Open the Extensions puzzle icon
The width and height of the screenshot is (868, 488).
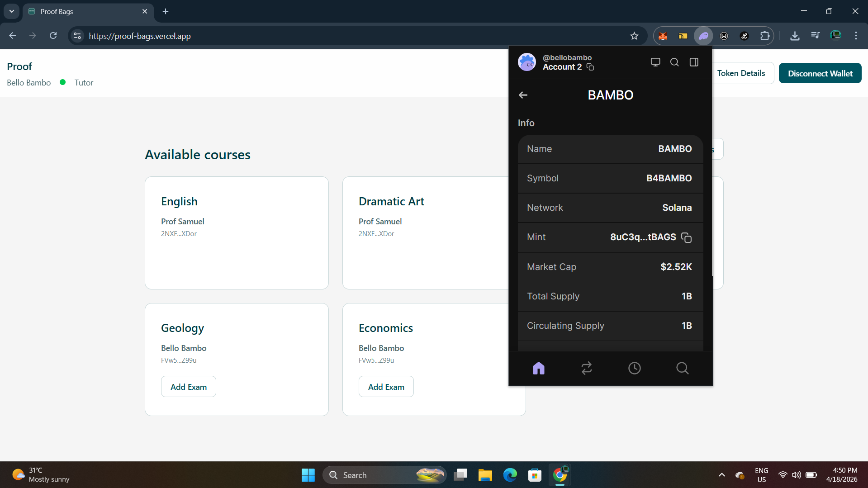click(765, 36)
